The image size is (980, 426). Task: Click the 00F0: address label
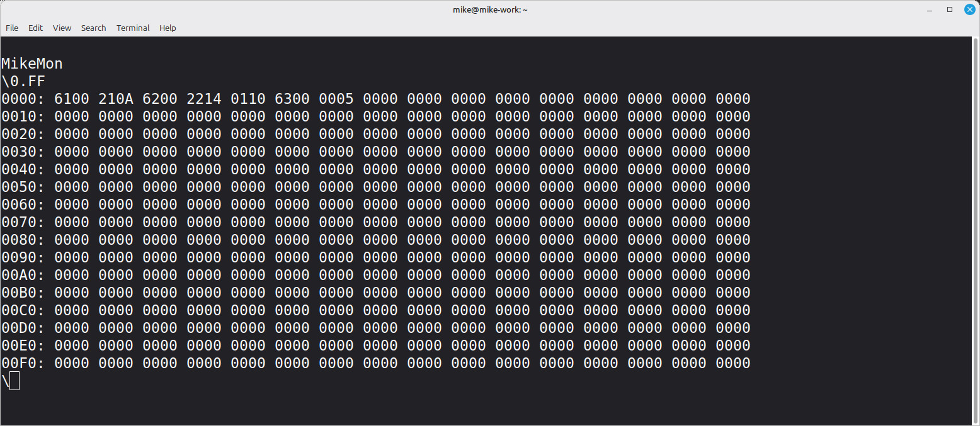coord(23,363)
